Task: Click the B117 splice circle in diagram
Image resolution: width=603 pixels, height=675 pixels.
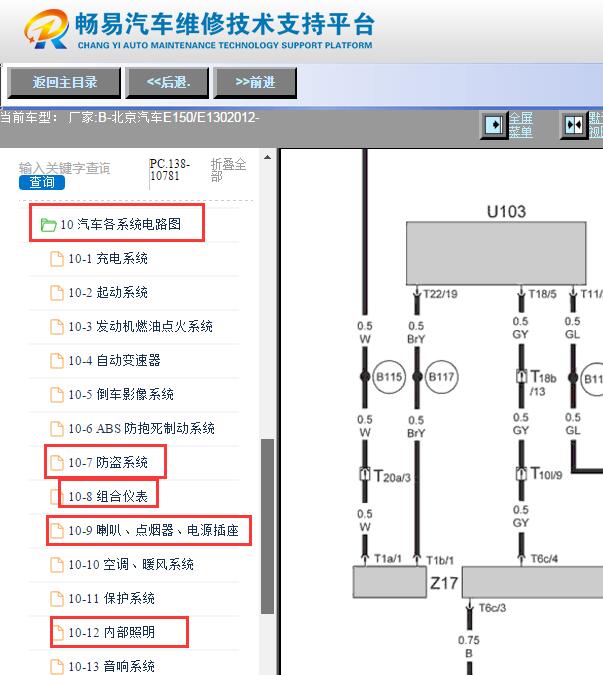Action: pos(441,378)
